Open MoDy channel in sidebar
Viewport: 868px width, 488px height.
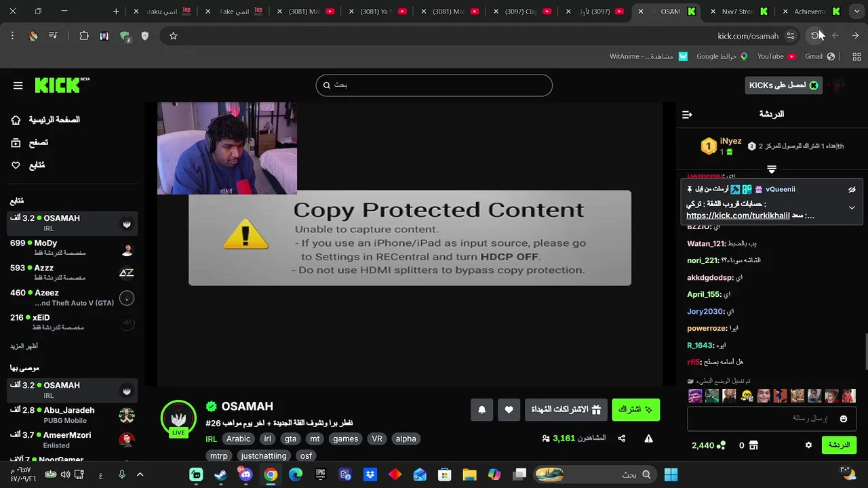pyautogui.click(x=72, y=247)
